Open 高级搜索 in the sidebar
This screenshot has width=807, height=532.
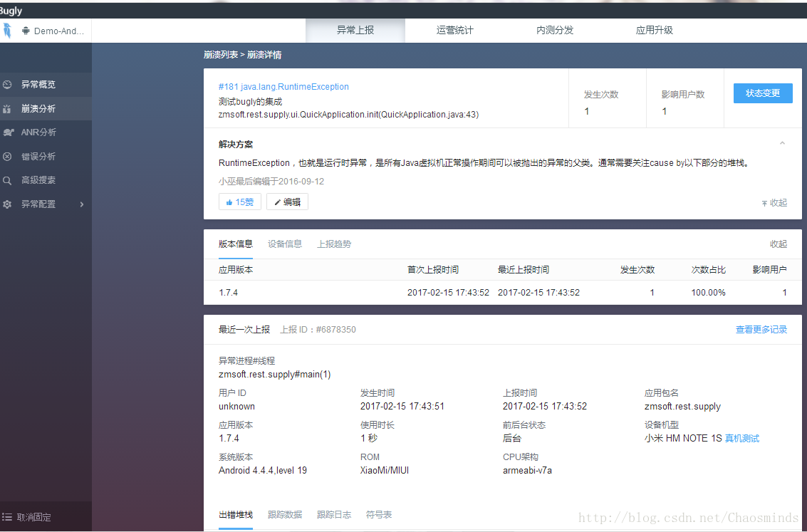pos(46,181)
